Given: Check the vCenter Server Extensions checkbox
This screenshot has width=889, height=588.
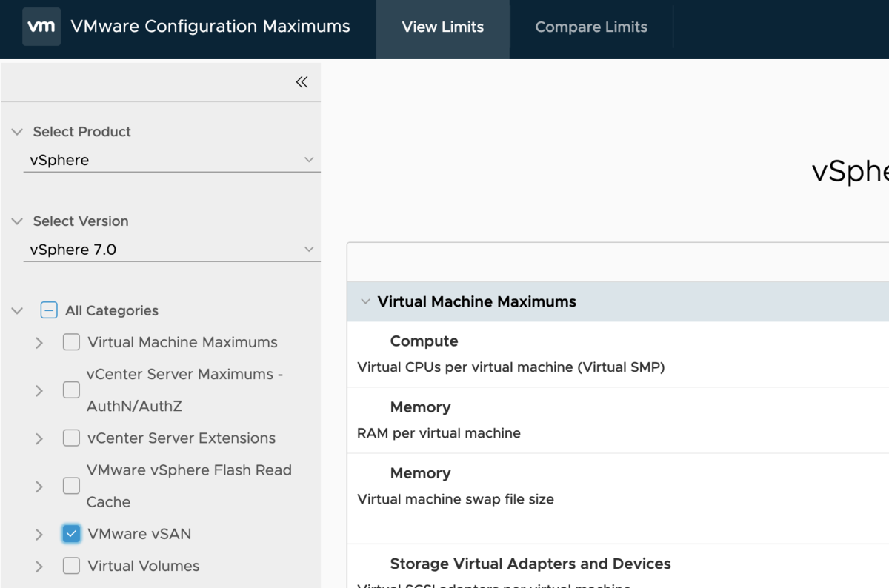Looking at the screenshot, I should (71, 438).
